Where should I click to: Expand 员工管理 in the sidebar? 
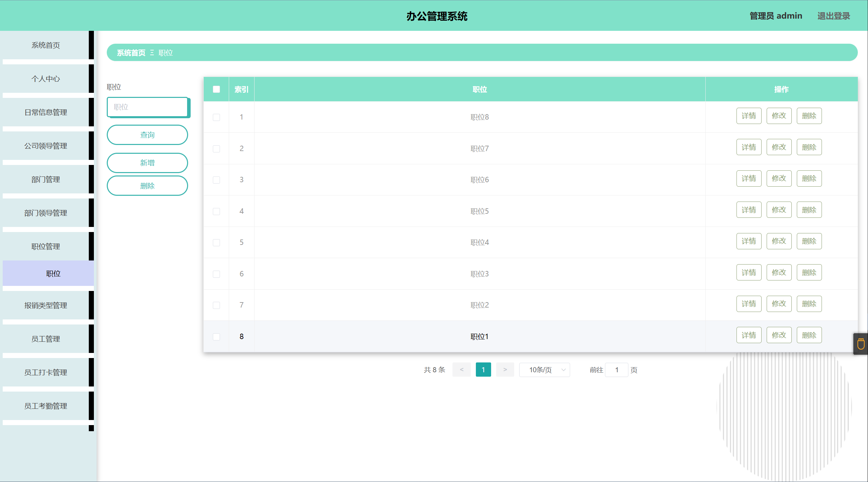[x=46, y=339]
